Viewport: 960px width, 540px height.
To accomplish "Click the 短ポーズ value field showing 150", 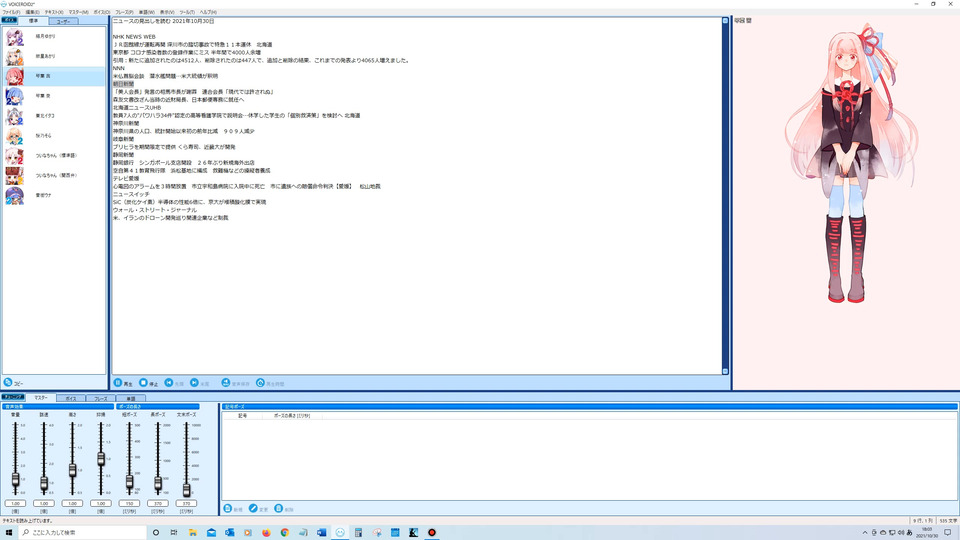I will (x=129, y=503).
